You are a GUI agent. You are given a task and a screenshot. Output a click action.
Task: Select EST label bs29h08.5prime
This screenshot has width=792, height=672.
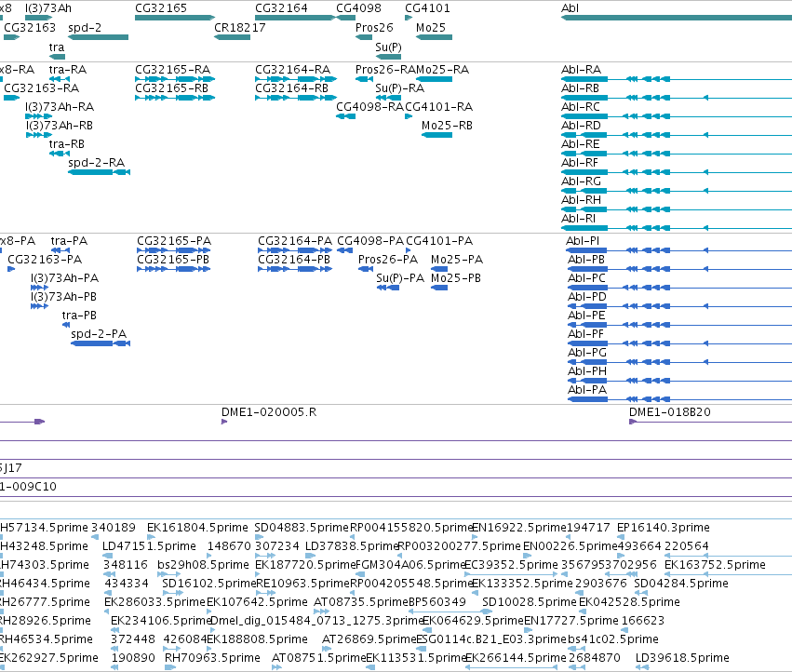203,564
